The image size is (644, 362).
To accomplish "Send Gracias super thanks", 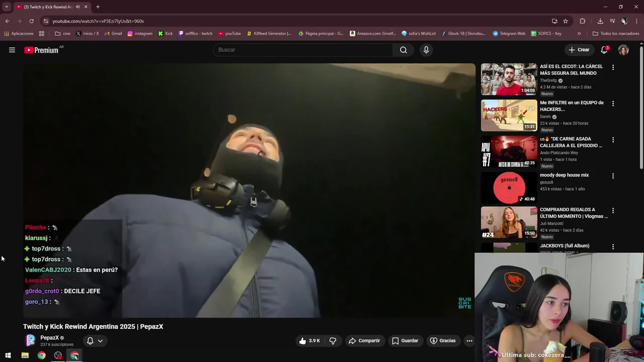I will click(443, 341).
